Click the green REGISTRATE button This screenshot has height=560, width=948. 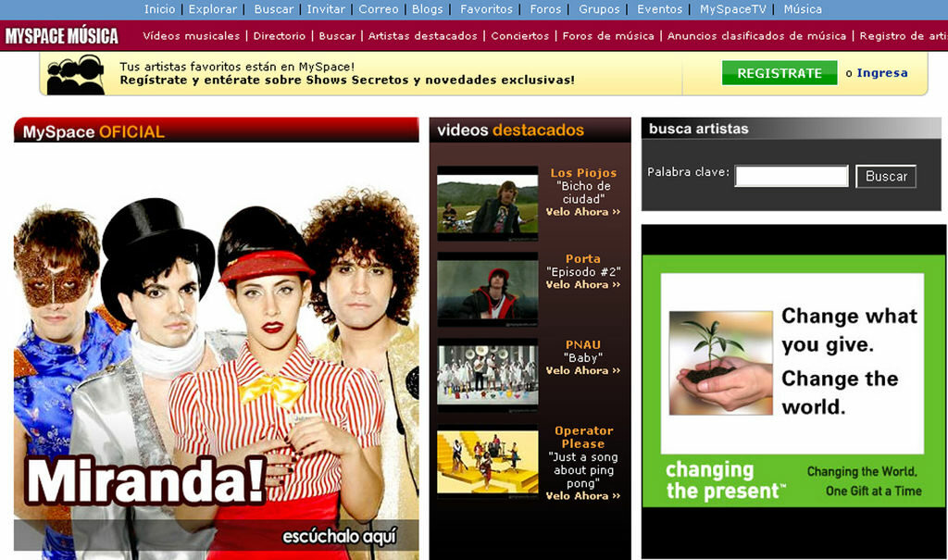[x=780, y=73]
